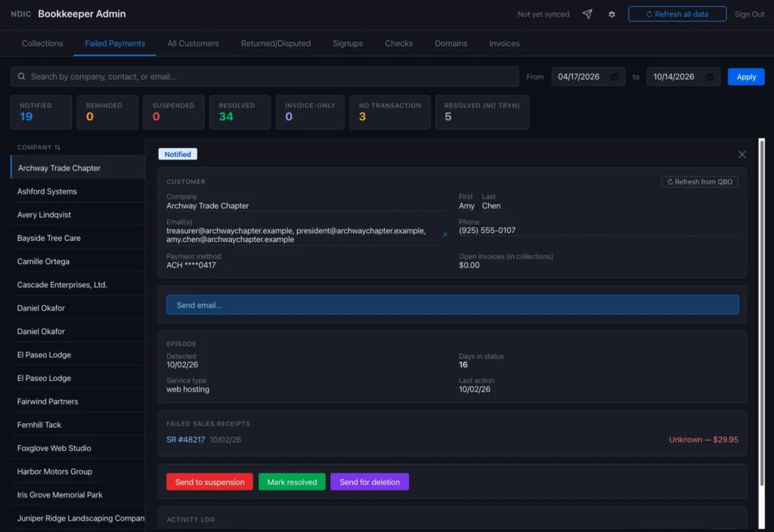
Task: Open the Invoices tab
Action: coord(504,43)
